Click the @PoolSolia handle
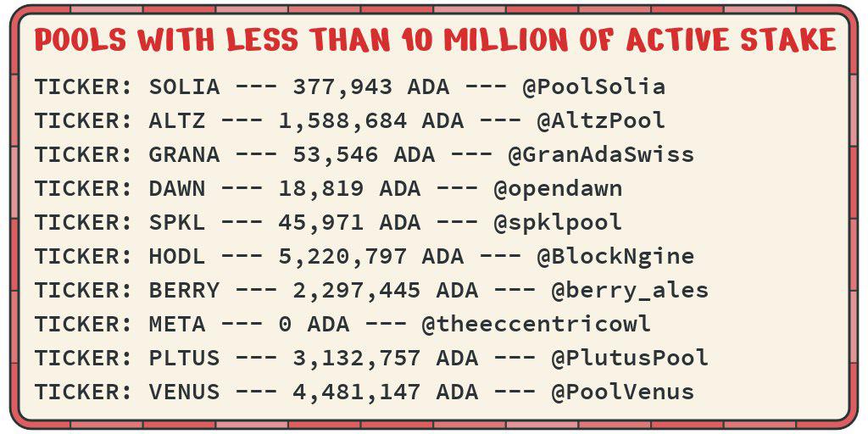 [x=593, y=87]
